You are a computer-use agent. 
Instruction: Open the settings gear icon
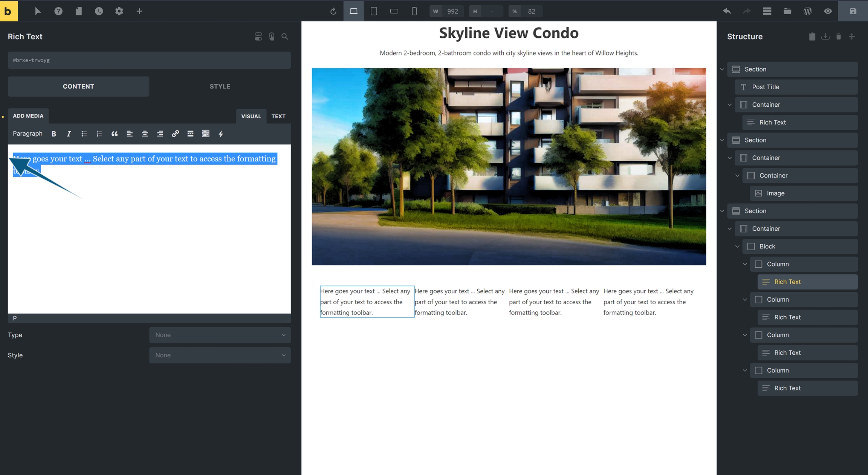[x=119, y=11]
